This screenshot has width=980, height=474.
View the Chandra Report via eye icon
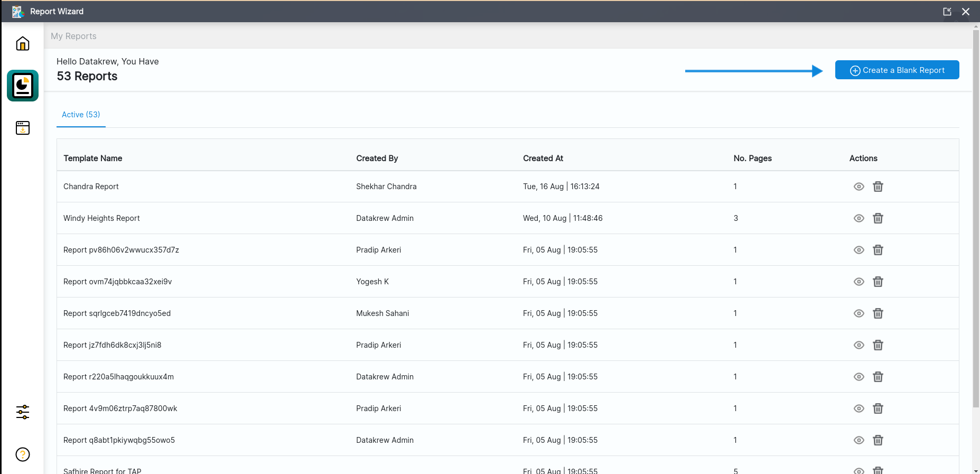point(859,187)
